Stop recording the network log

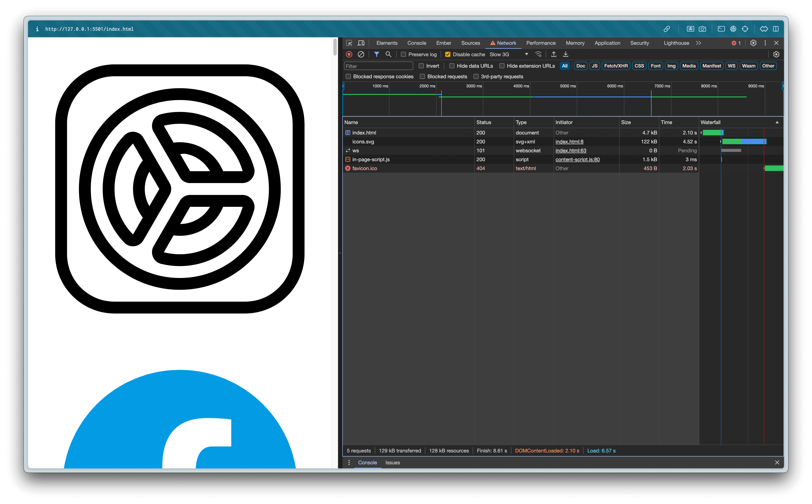(x=349, y=54)
